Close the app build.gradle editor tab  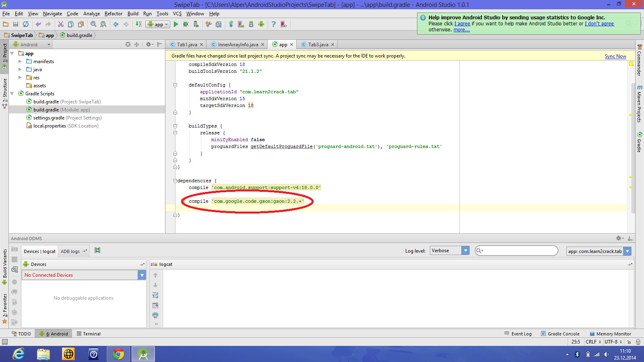pyautogui.click(x=292, y=45)
